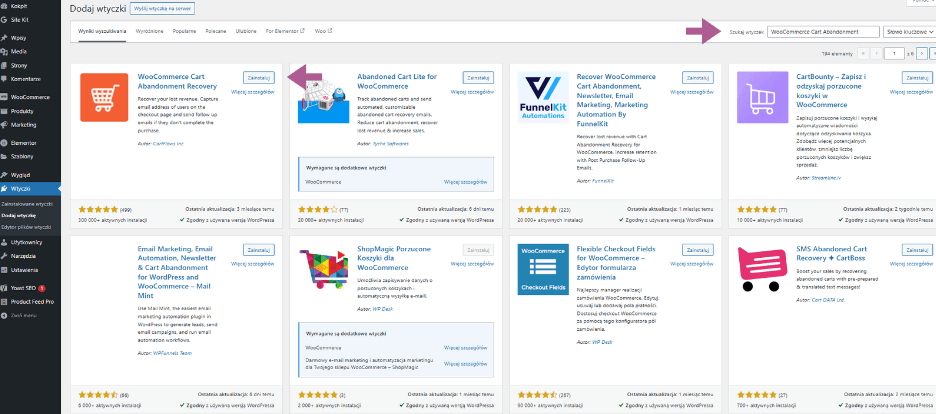936x414 pixels.
Task: Click the orange WooCommerce Cart Abandonment Recovery logo
Action: (x=104, y=97)
